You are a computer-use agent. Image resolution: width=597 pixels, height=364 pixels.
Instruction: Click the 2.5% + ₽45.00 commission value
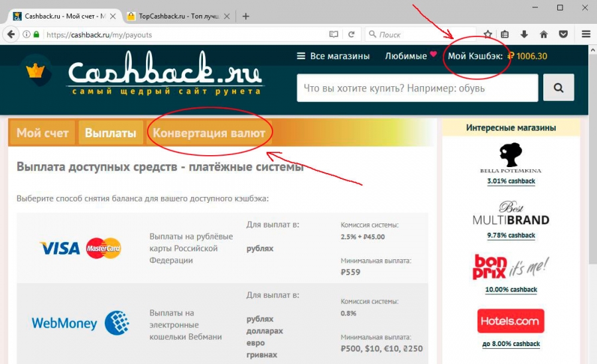363,237
